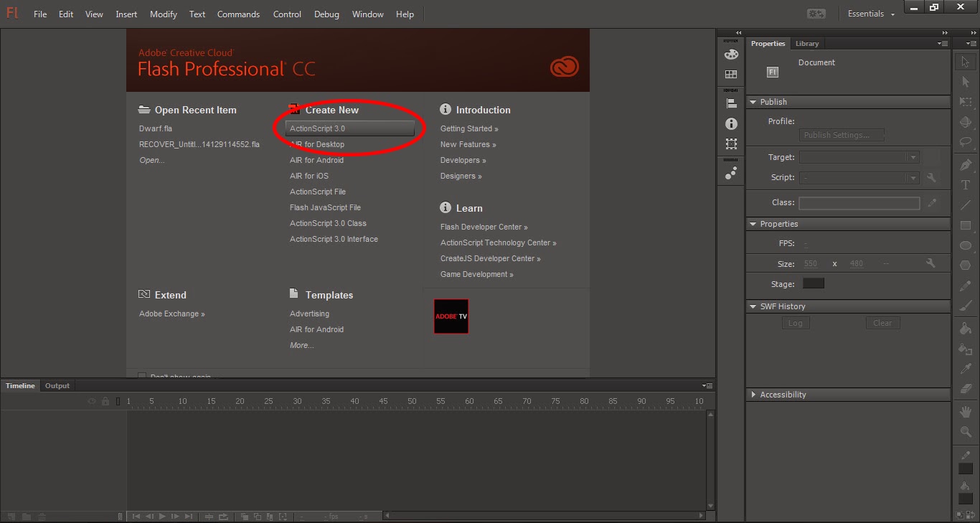Viewport: 980px width, 523px height.
Task: Expand the Accessibility section
Action: [x=753, y=395]
